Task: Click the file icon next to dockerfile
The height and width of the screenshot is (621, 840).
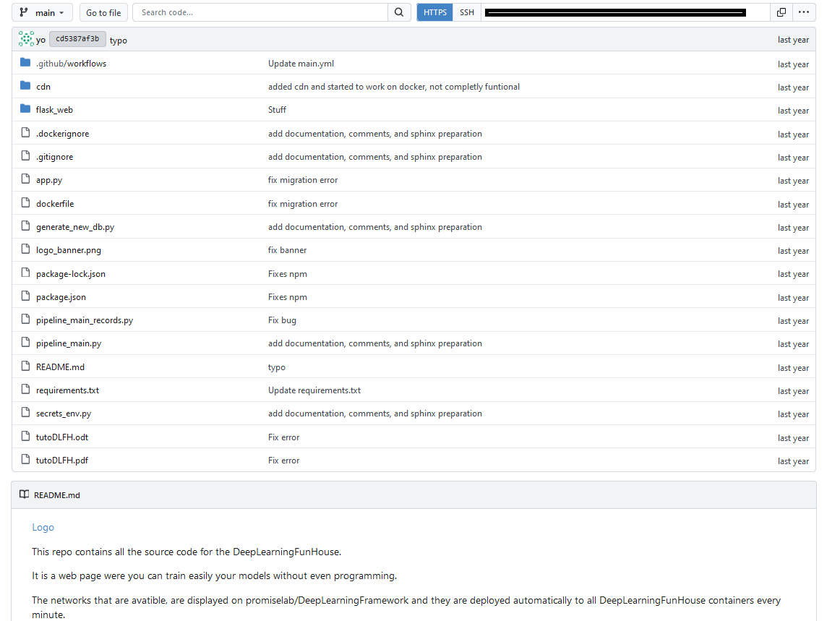Action: pos(25,203)
